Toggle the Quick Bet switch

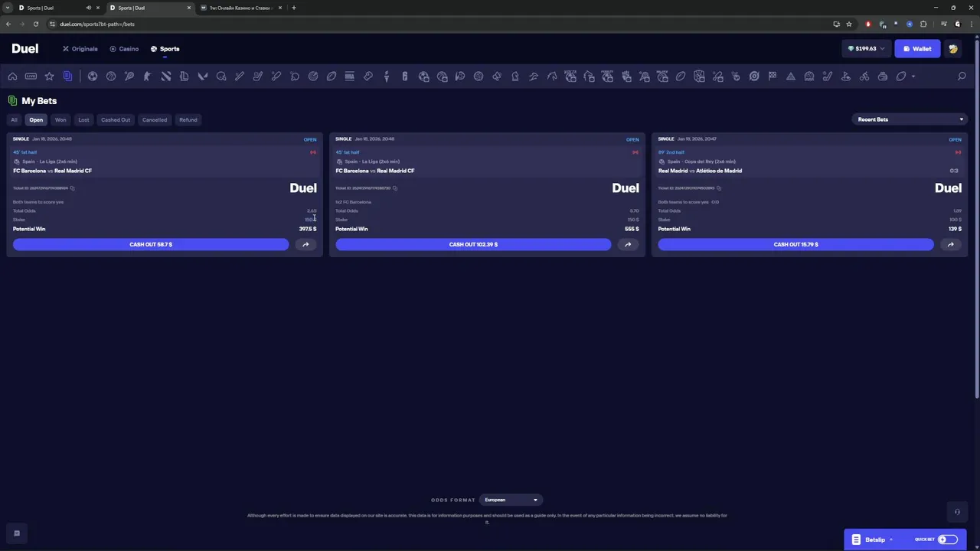pyautogui.click(x=948, y=540)
